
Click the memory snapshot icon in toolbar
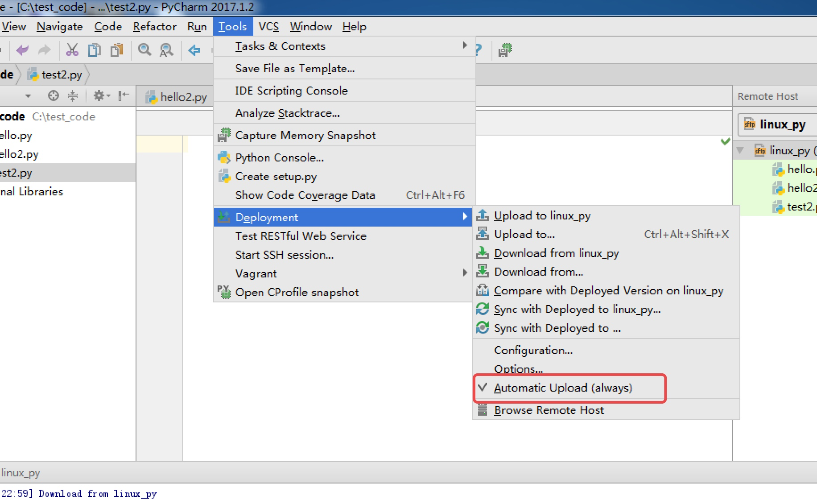[505, 50]
